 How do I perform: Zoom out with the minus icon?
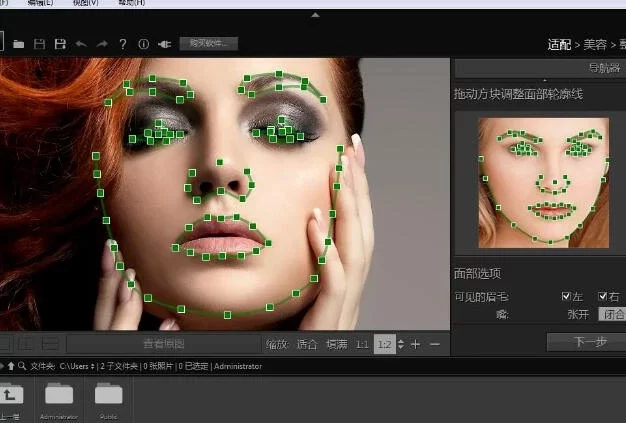[435, 344]
